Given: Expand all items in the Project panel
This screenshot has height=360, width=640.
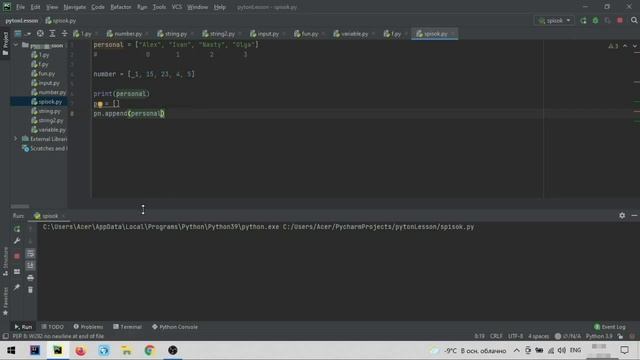Looking at the screenshot, I should (52, 34).
